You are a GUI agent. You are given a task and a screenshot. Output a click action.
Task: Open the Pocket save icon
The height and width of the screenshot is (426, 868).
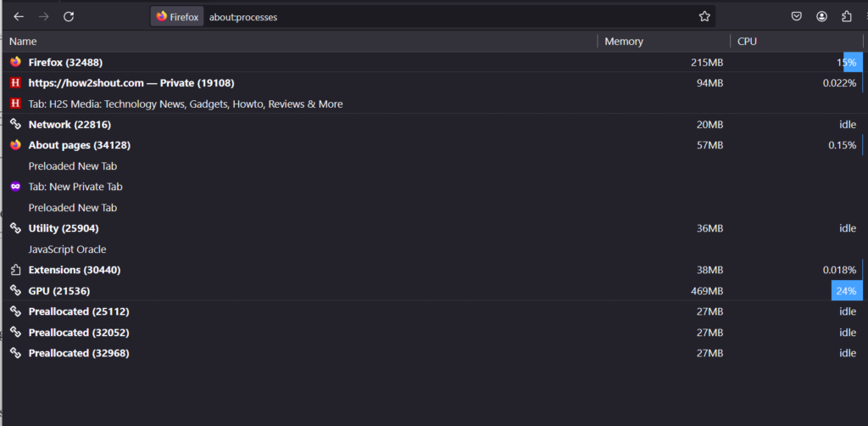[797, 16]
